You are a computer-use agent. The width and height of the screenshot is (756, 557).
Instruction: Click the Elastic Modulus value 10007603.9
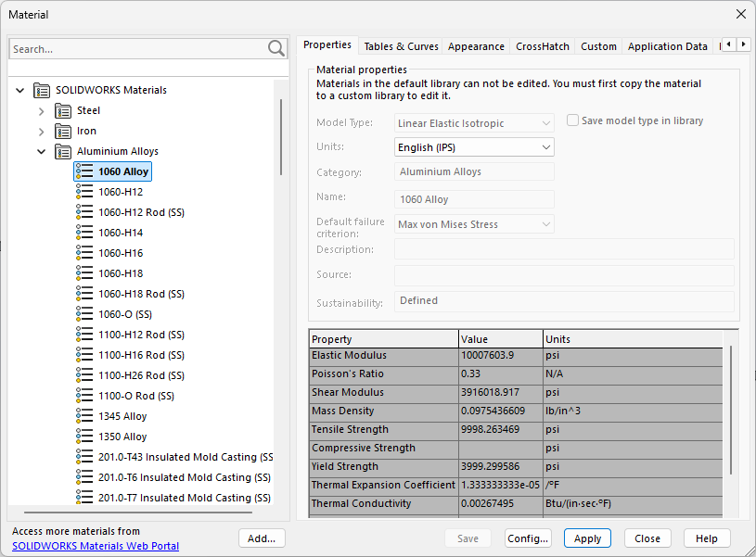click(x=501, y=355)
